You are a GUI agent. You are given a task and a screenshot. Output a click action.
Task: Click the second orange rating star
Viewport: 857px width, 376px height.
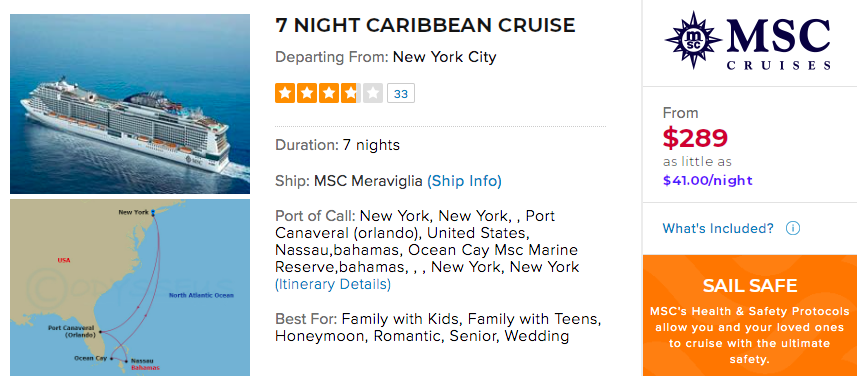[x=307, y=93]
